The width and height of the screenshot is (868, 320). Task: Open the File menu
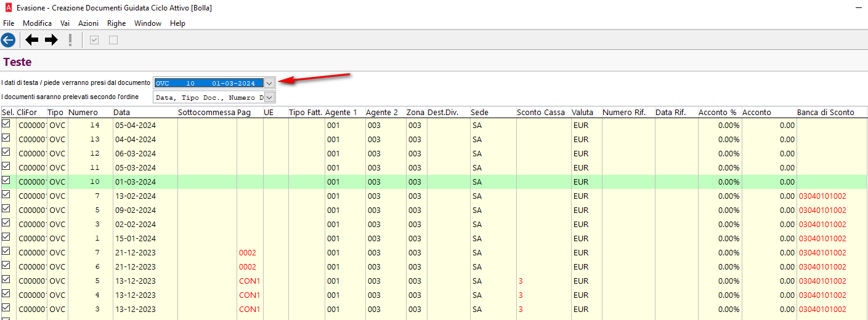tap(9, 23)
